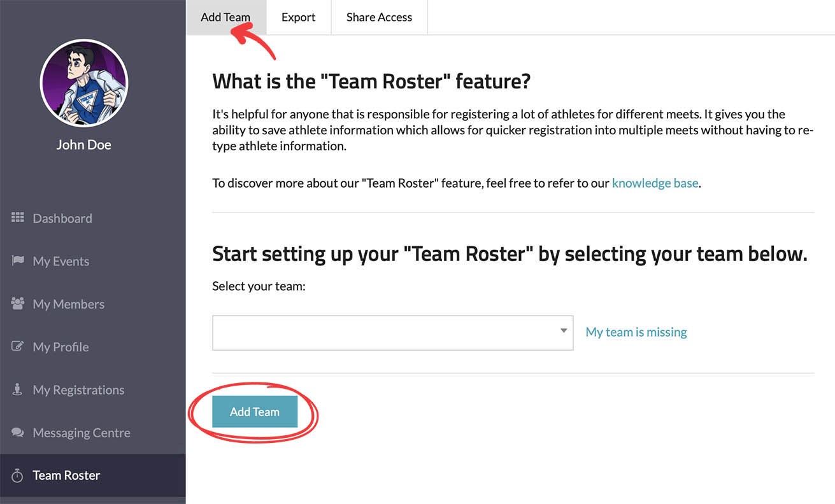835x504 pixels.
Task: Open the Share Access tab
Action: (379, 17)
